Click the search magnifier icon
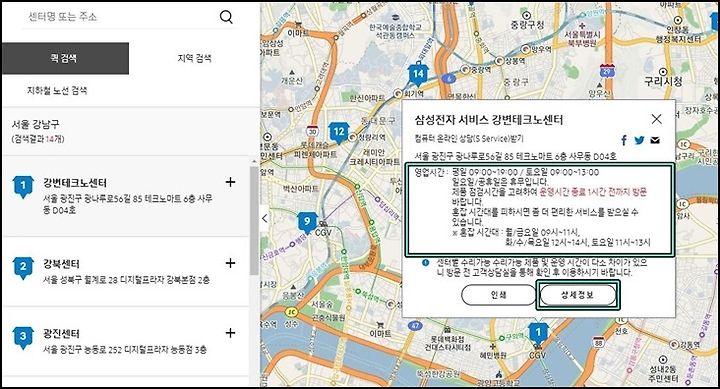 [x=226, y=17]
